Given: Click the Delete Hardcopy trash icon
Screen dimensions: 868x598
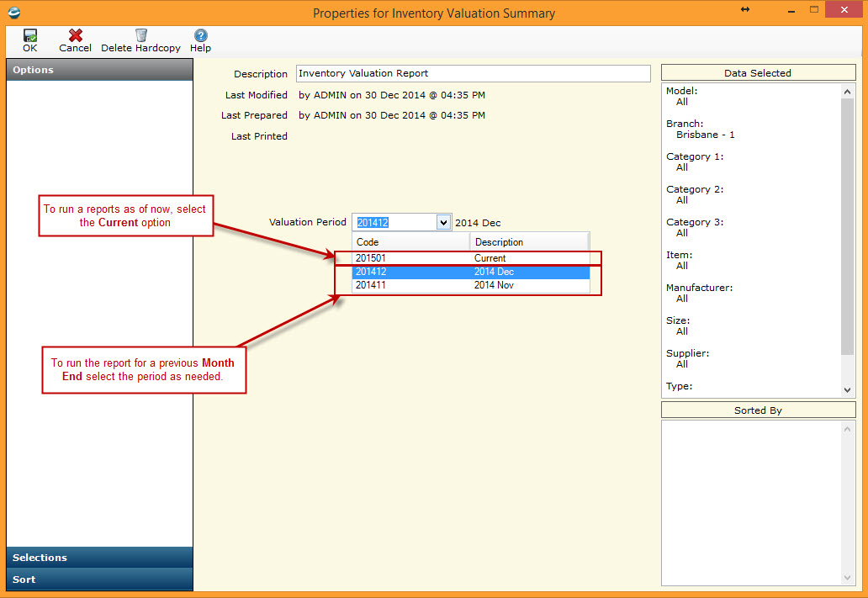Looking at the screenshot, I should click(x=141, y=35).
